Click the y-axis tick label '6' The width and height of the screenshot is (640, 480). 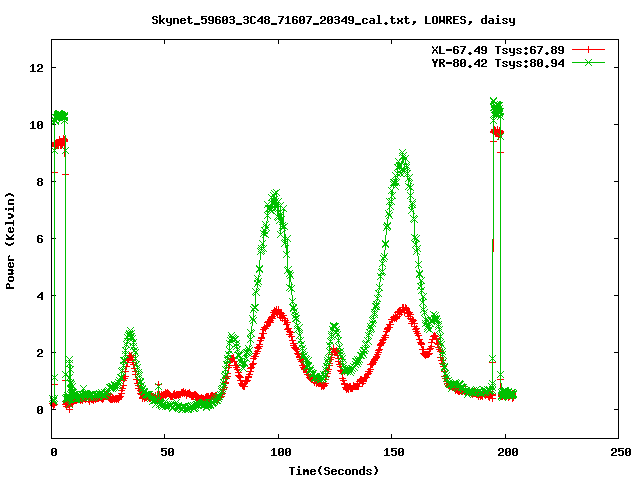click(40, 239)
